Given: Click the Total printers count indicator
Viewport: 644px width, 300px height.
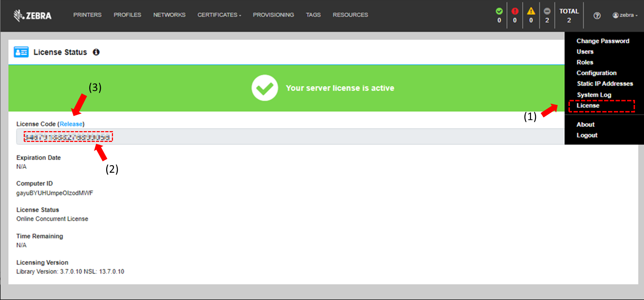Looking at the screenshot, I should 569,15.
